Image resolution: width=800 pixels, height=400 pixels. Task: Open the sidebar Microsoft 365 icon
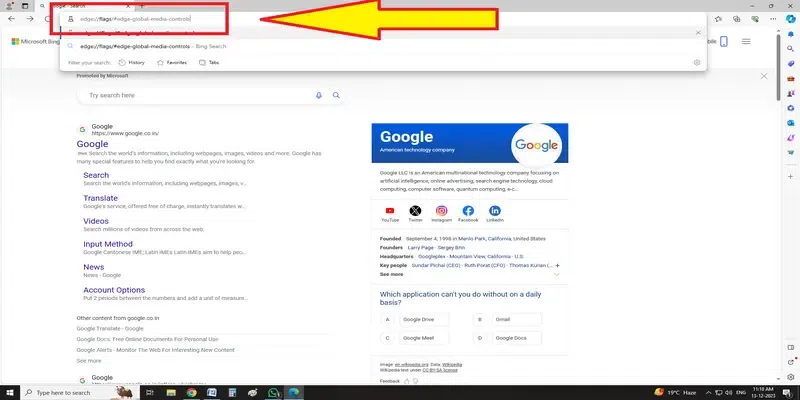point(791,108)
